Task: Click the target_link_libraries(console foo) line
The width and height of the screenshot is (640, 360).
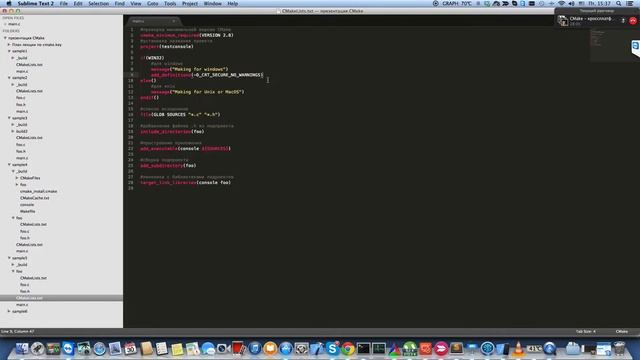Action: (186, 182)
